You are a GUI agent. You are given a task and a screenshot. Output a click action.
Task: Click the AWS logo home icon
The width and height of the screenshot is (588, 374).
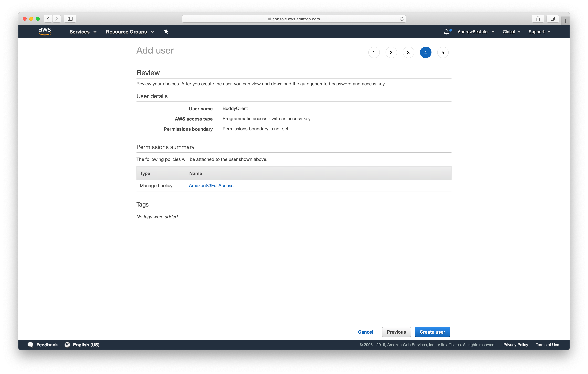pos(45,32)
